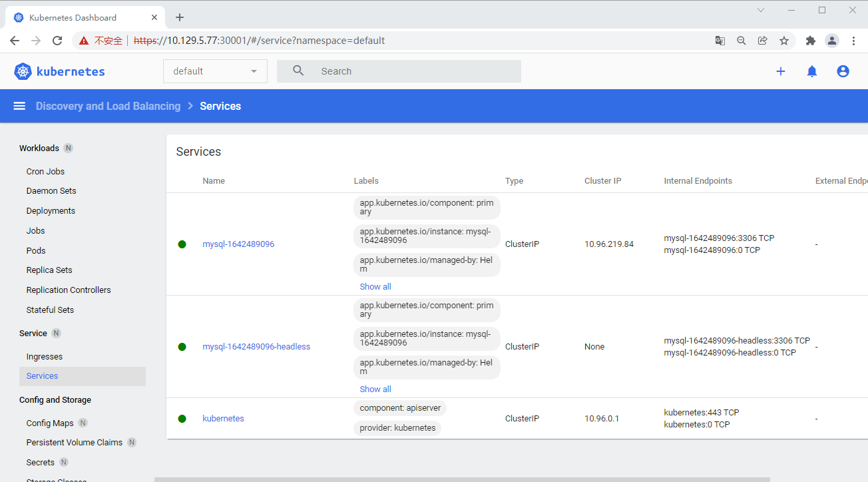Bookmark the page with the star icon
868x482 pixels.
tap(785, 40)
